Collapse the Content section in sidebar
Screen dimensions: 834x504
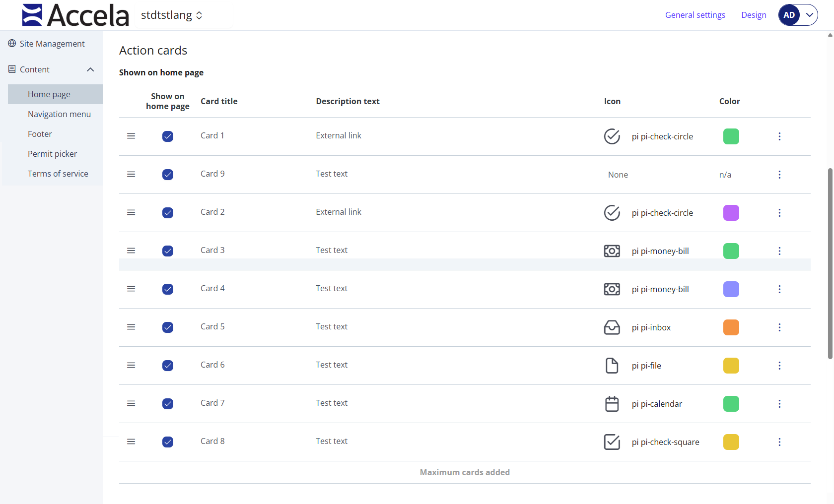click(90, 69)
